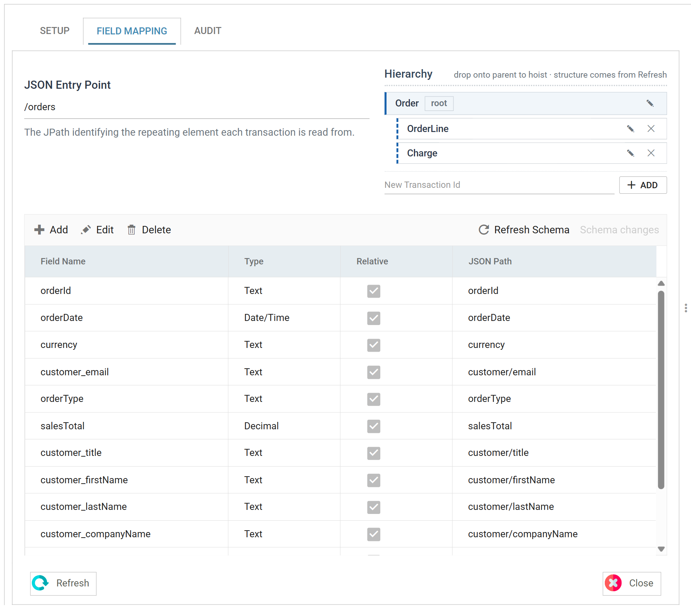The height and width of the screenshot is (616, 691).
Task: Remove the Charge hierarchy entry
Action: (651, 153)
